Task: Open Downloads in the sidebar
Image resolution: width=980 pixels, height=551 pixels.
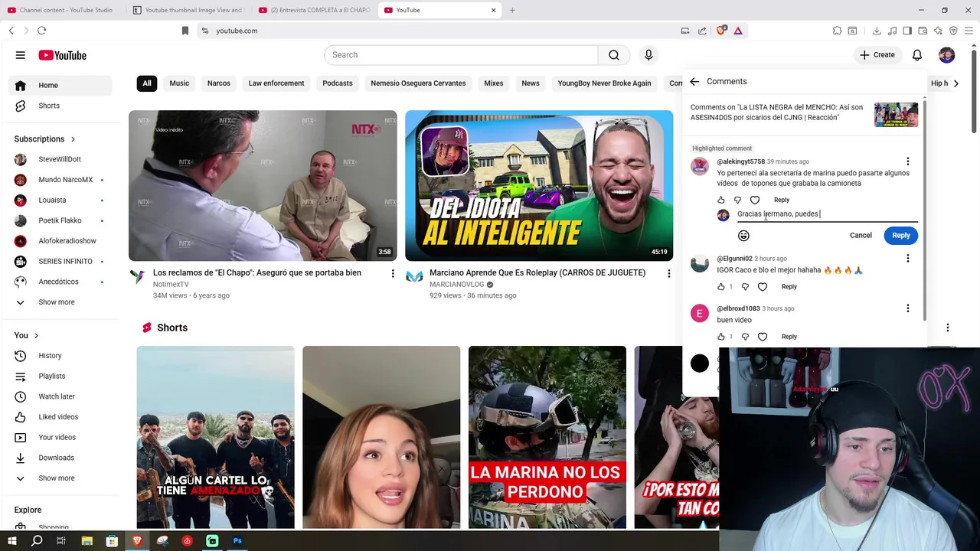Action: click(x=60, y=458)
